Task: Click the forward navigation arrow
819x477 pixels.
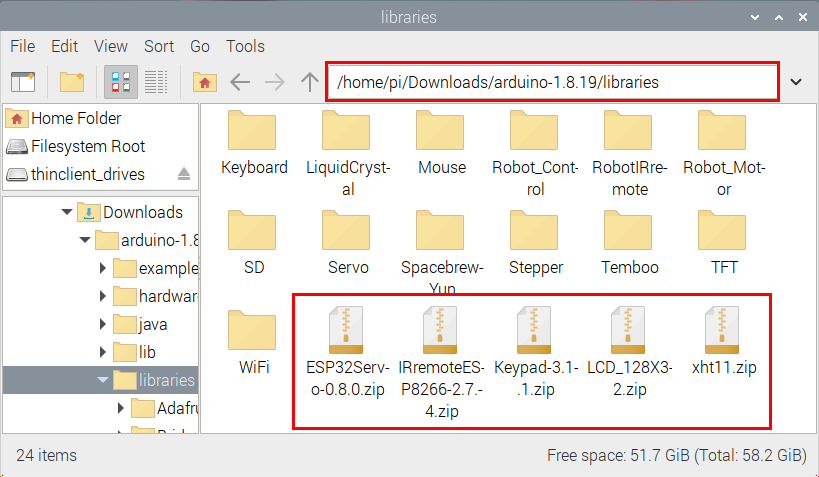Action: (275, 82)
